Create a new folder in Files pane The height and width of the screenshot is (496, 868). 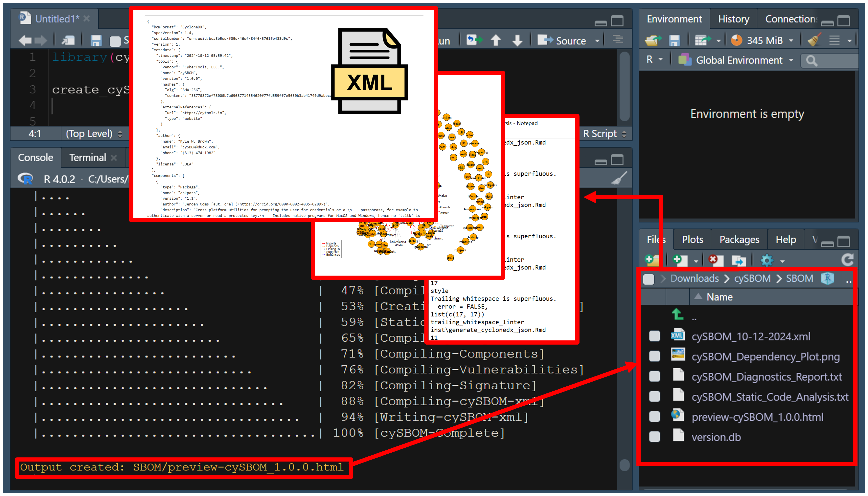[653, 260]
